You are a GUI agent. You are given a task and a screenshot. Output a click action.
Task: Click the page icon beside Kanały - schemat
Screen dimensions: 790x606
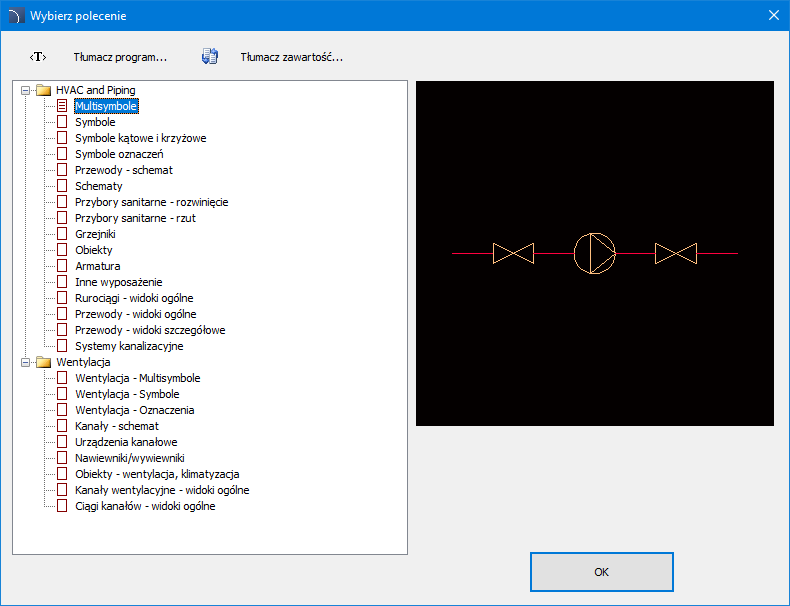(62, 426)
